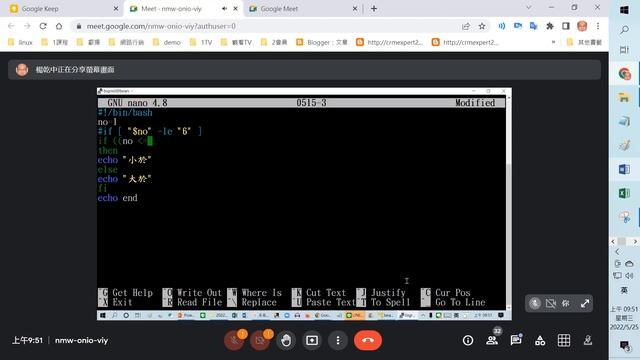Open the first crmexpert2 bookmark

389,42
